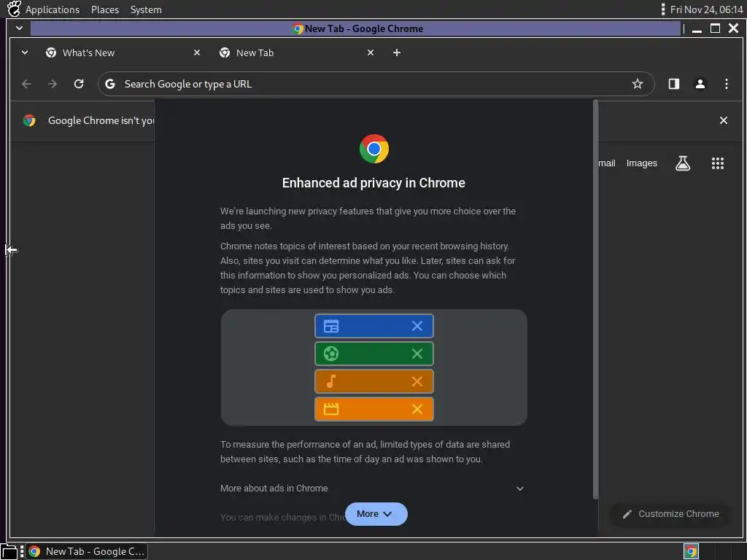
Task: Click the yellow movies topic X icon
Action: tap(417, 408)
